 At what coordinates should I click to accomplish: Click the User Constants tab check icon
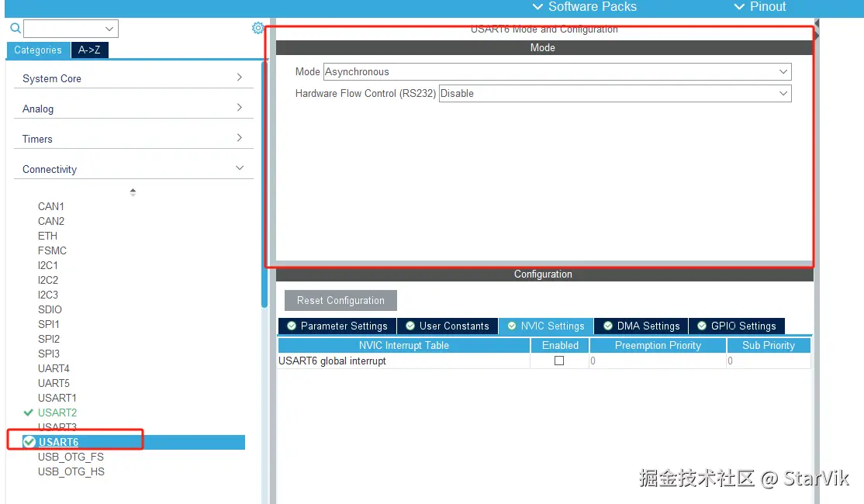[x=410, y=326]
